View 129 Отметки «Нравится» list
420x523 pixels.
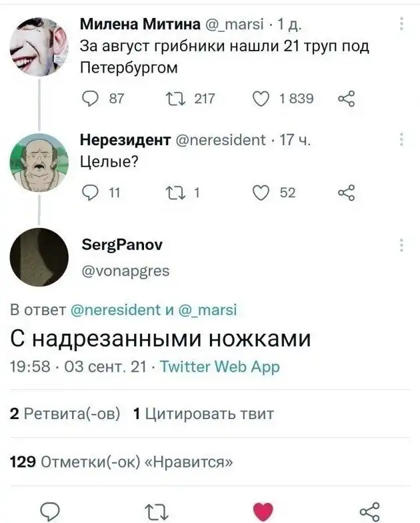tap(121, 462)
